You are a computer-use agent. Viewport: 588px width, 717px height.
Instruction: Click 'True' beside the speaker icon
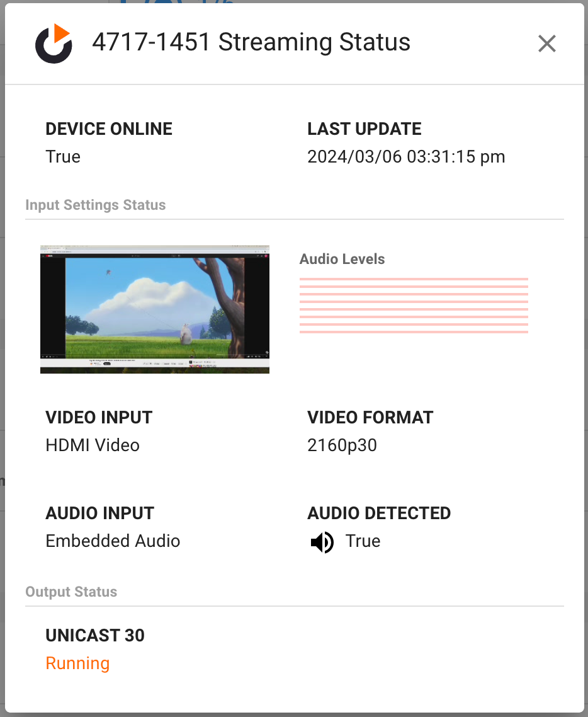click(363, 541)
